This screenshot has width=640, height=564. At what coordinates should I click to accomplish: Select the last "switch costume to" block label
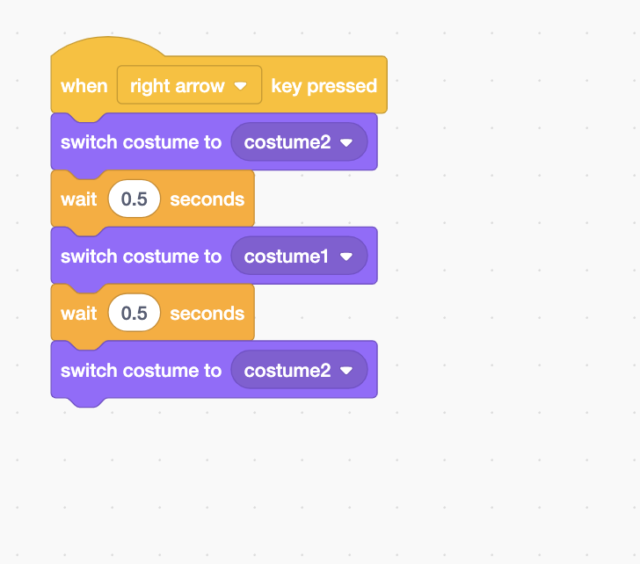[x=141, y=370]
